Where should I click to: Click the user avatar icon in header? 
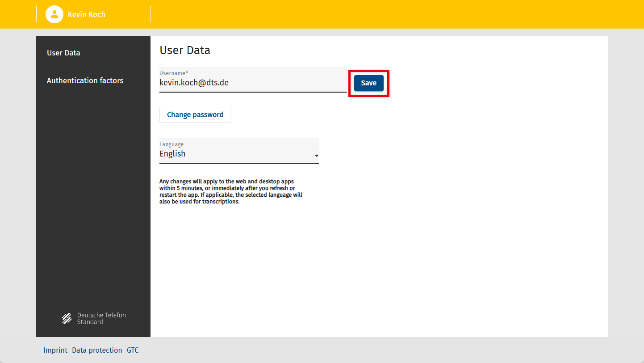tap(54, 14)
